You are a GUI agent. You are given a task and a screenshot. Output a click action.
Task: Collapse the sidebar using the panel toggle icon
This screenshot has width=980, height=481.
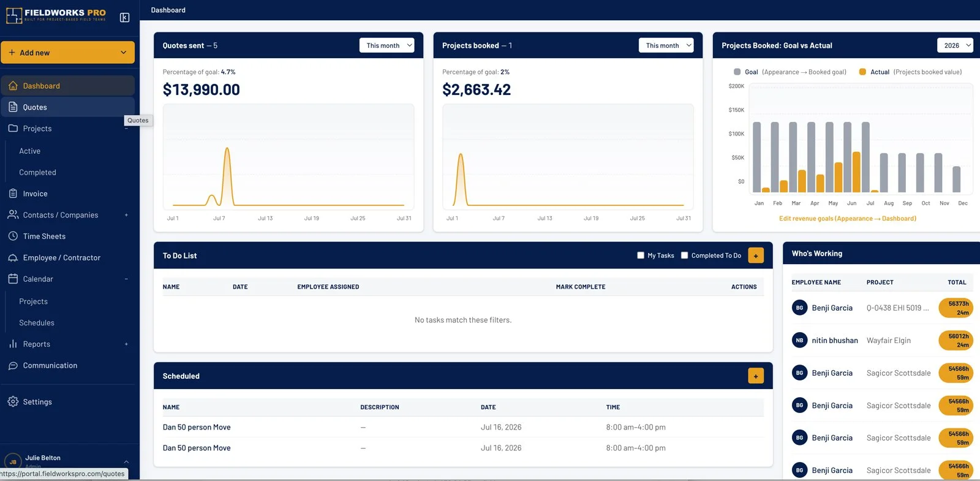[x=124, y=18]
